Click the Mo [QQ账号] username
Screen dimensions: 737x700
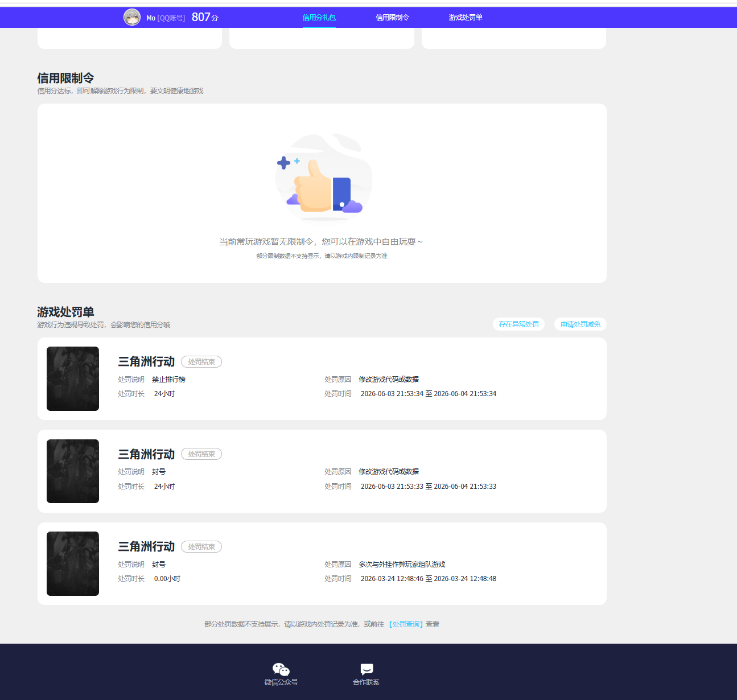(x=166, y=18)
